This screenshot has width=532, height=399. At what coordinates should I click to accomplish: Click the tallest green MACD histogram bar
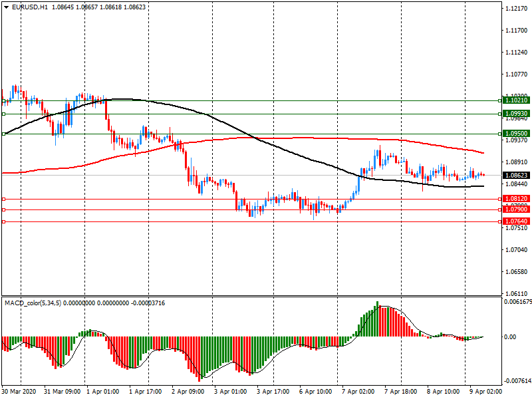(x=377, y=319)
